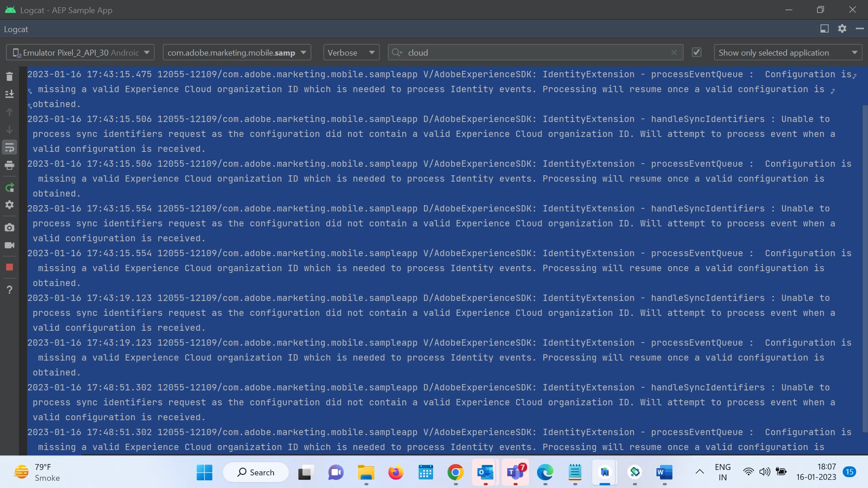Click the Clear logcat trash icon

coord(9,76)
